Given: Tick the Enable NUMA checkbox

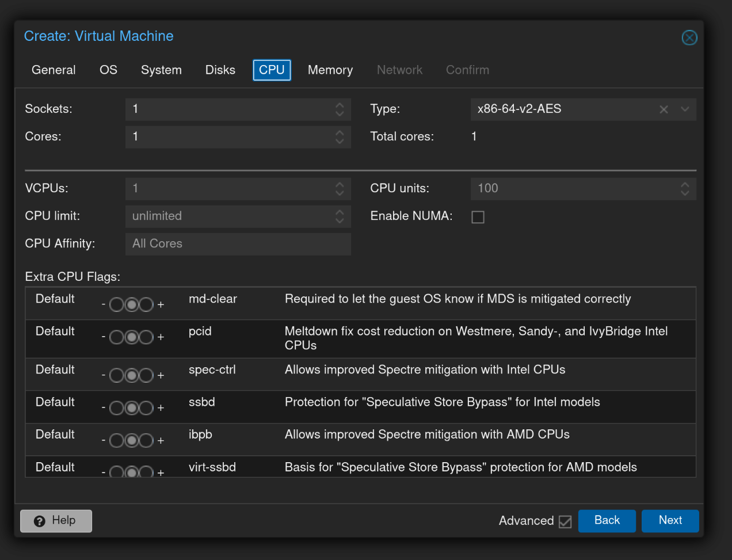Looking at the screenshot, I should click(478, 217).
